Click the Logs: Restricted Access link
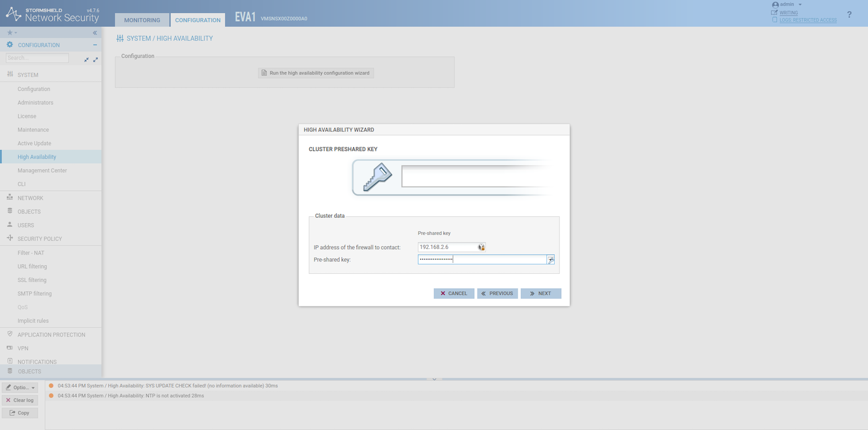The width and height of the screenshot is (868, 430). tap(807, 20)
